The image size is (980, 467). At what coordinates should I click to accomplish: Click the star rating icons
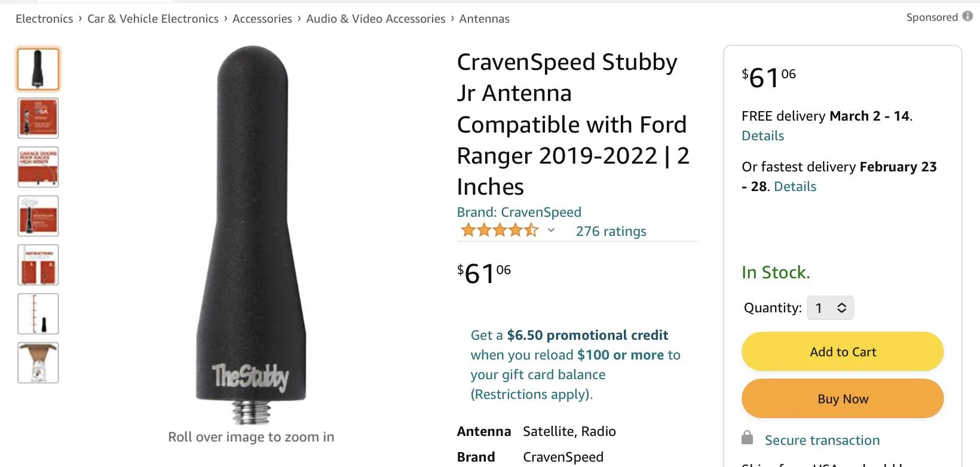pyautogui.click(x=500, y=231)
